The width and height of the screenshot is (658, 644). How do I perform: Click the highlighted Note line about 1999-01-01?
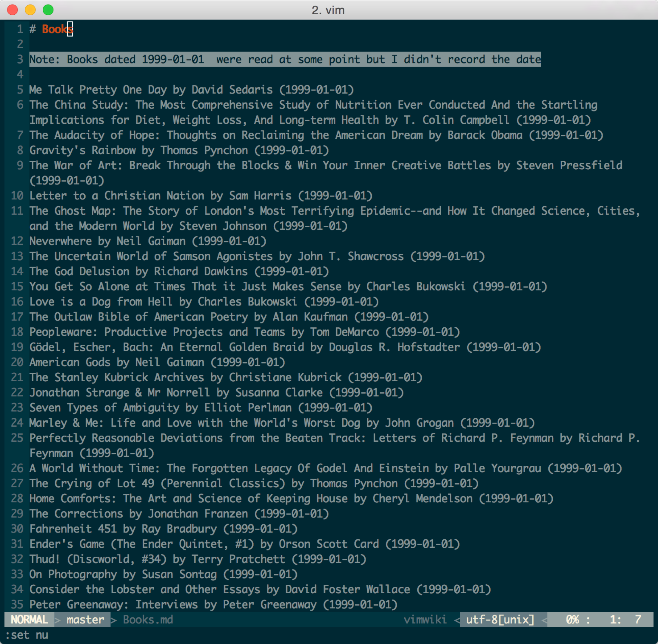(285, 60)
